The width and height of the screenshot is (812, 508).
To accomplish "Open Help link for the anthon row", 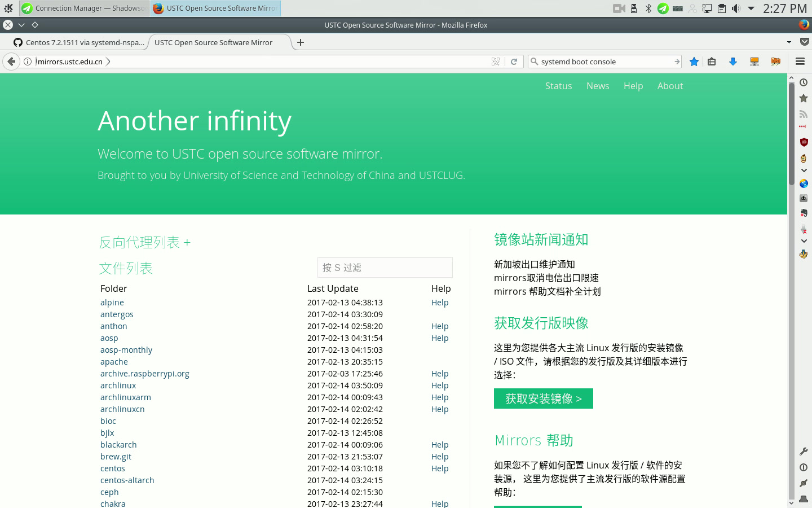I will 440,326.
